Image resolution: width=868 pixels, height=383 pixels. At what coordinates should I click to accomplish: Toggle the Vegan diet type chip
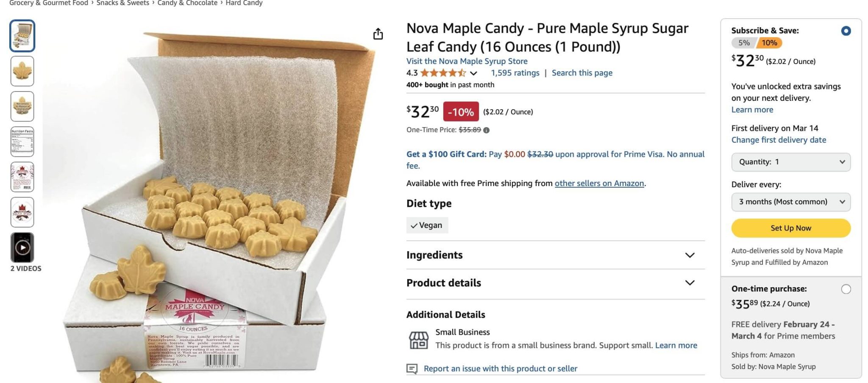tap(427, 225)
